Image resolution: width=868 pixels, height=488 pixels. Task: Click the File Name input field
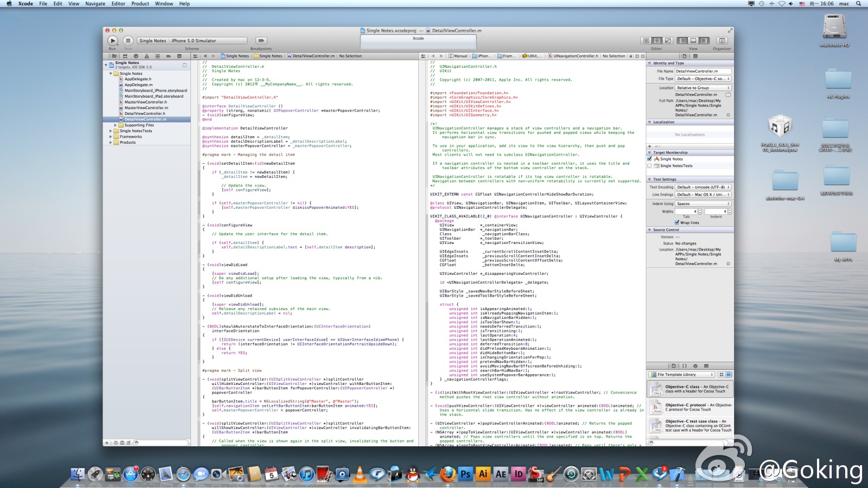point(703,71)
